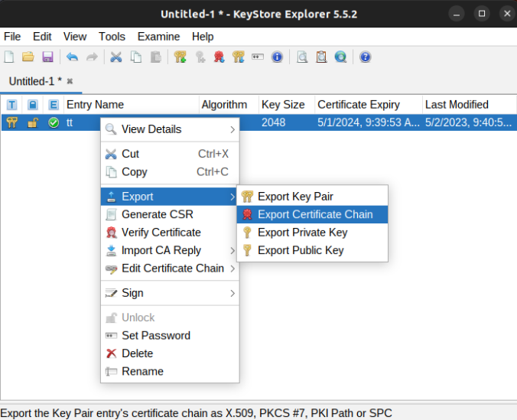Click the lock status icon in the tt row
Image resolution: width=517 pixels, height=420 pixels.
tap(33, 123)
